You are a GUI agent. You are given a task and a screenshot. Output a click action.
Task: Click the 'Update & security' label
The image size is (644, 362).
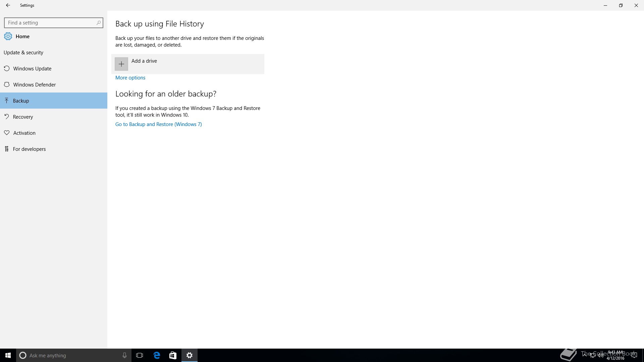click(x=23, y=53)
